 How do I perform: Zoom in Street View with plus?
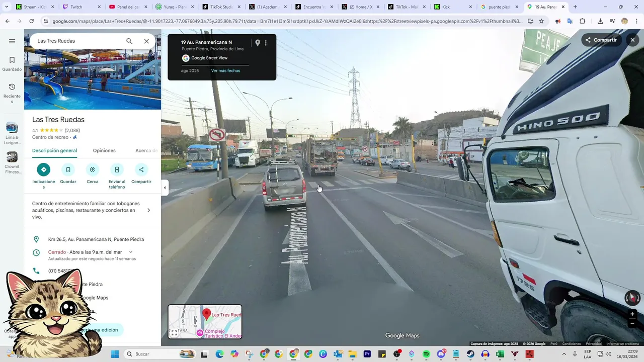click(x=632, y=314)
